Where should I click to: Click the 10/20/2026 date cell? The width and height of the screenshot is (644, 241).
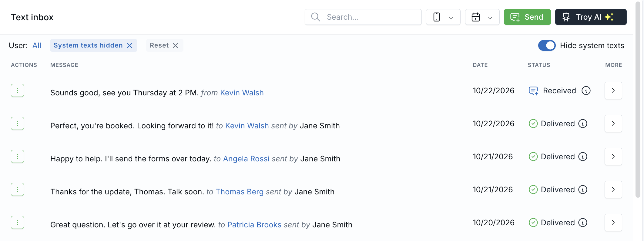click(494, 223)
